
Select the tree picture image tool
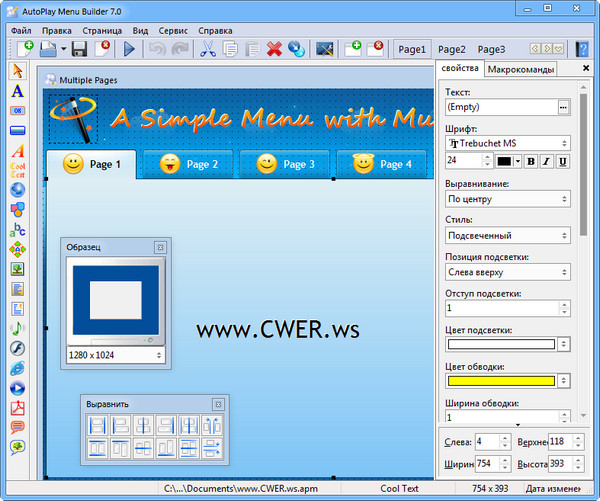coord(18,269)
